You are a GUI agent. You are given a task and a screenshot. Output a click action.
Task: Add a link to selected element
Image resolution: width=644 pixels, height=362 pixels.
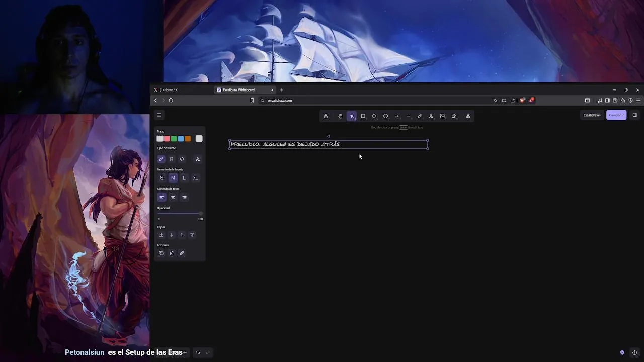(182, 253)
